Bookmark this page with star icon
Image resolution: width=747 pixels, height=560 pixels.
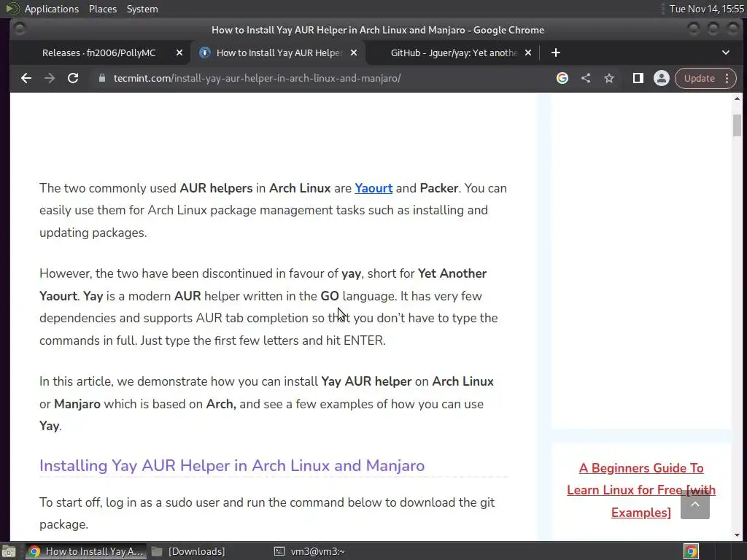click(x=609, y=78)
